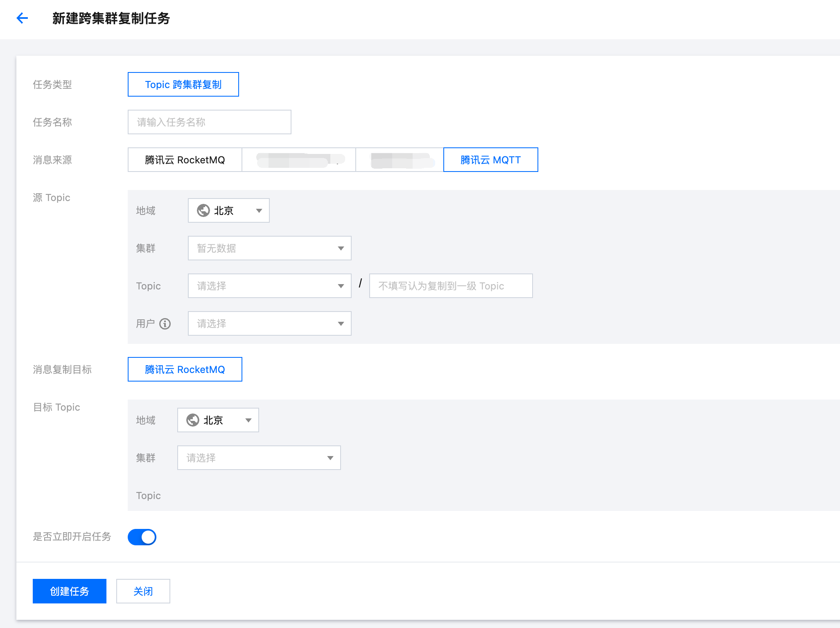
Task: Click the blue back arrow icon
Action: pyautogui.click(x=22, y=18)
